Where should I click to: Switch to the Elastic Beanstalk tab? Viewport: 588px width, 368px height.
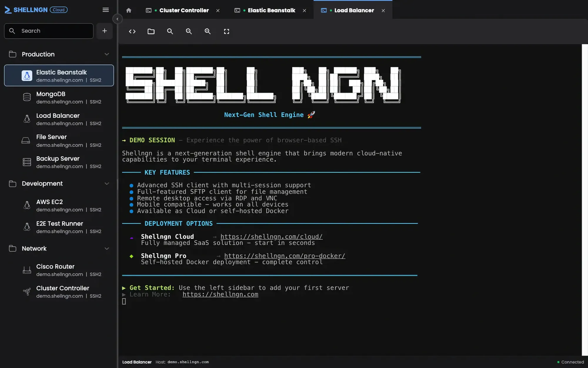(x=271, y=11)
